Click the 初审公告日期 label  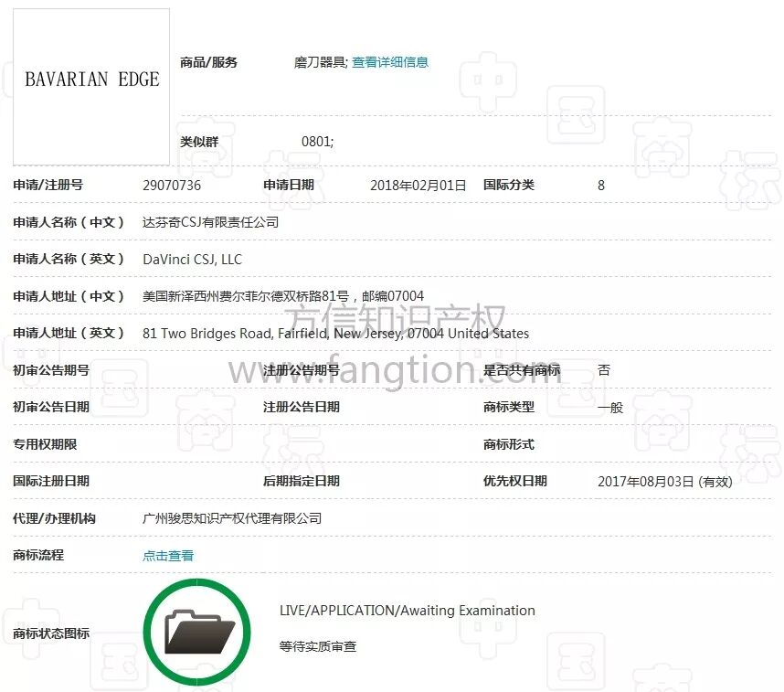[51, 407]
